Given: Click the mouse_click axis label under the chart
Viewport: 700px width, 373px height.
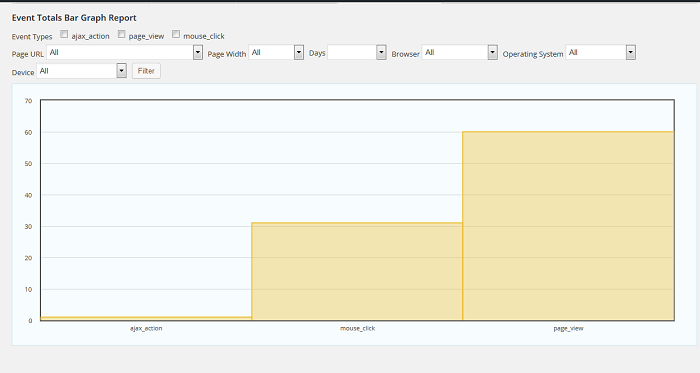Looking at the screenshot, I should 358,328.
